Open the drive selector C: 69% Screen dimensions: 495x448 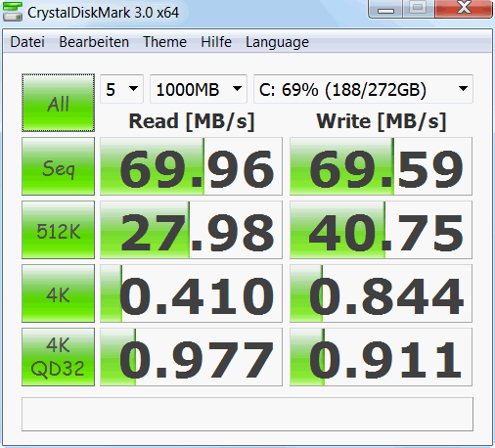[x=363, y=89]
